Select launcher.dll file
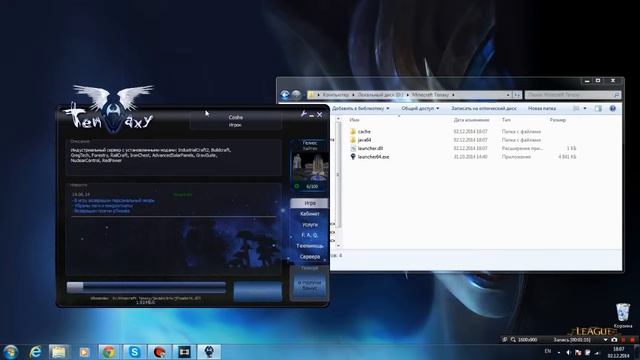Viewport: 640px width, 360px height. (x=370, y=148)
